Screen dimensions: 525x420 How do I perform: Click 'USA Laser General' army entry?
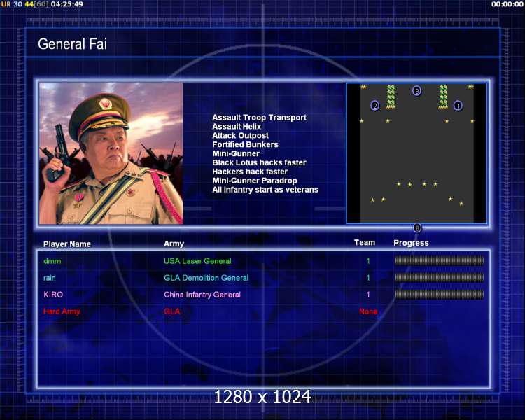(x=197, y=261)
